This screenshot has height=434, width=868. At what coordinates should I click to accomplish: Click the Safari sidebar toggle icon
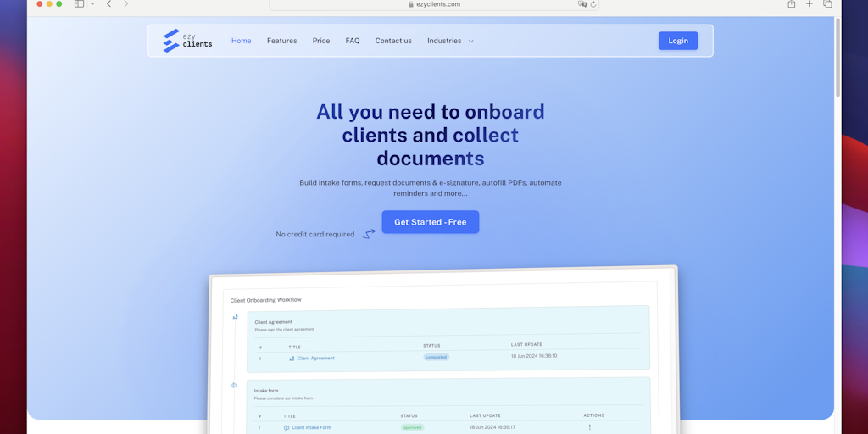coord(79,4)
